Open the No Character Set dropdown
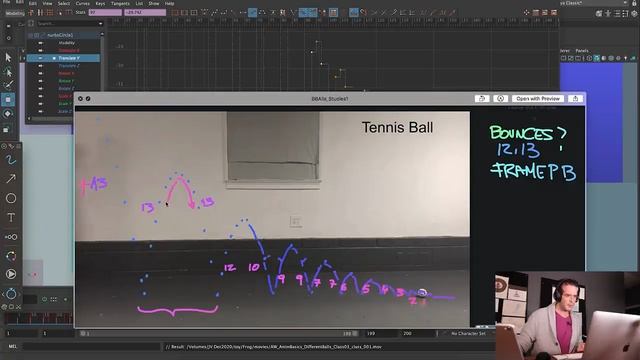This screenshot has height=360, width=640. [468, 333]
